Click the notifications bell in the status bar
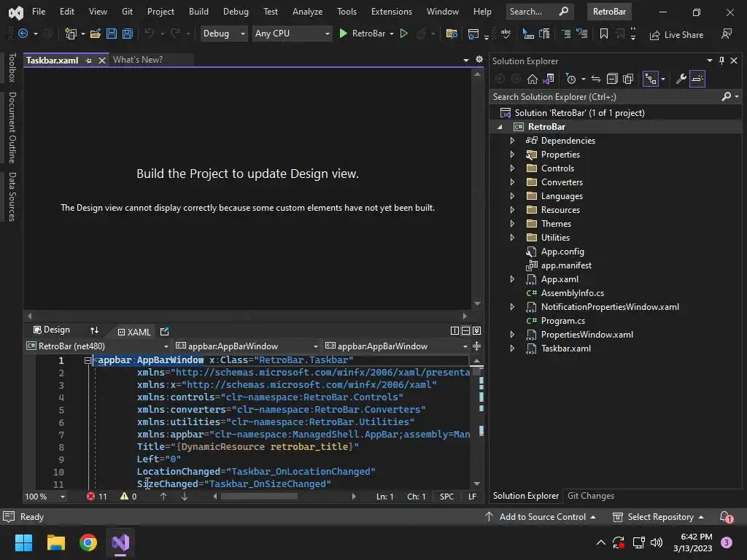747x560 pixels. point(726,517)
